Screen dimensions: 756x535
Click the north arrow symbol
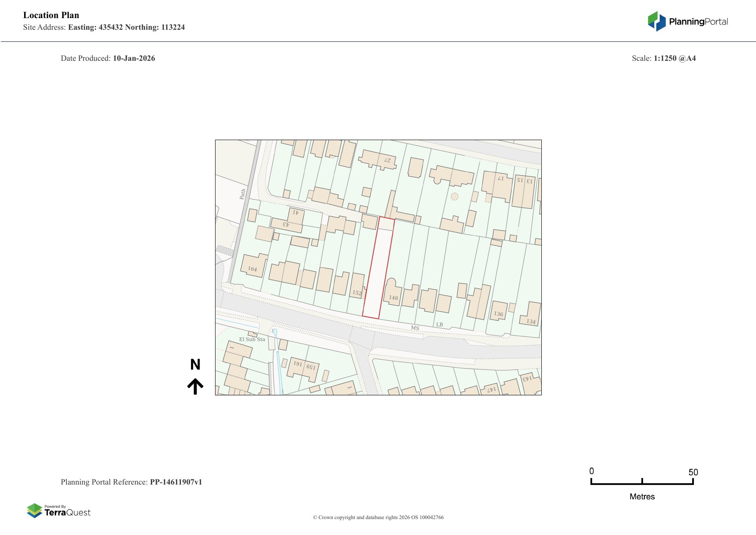coord(195,386)
